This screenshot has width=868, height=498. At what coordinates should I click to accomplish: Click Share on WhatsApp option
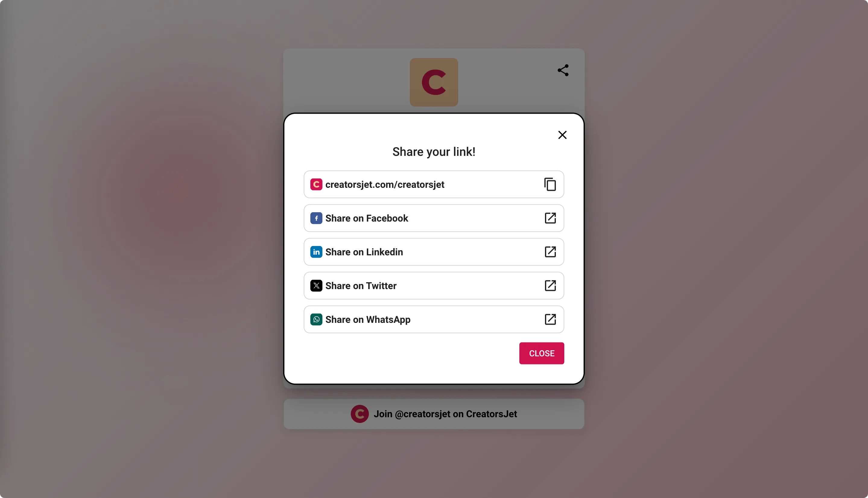pyautogui.click(x=434, y=319)
